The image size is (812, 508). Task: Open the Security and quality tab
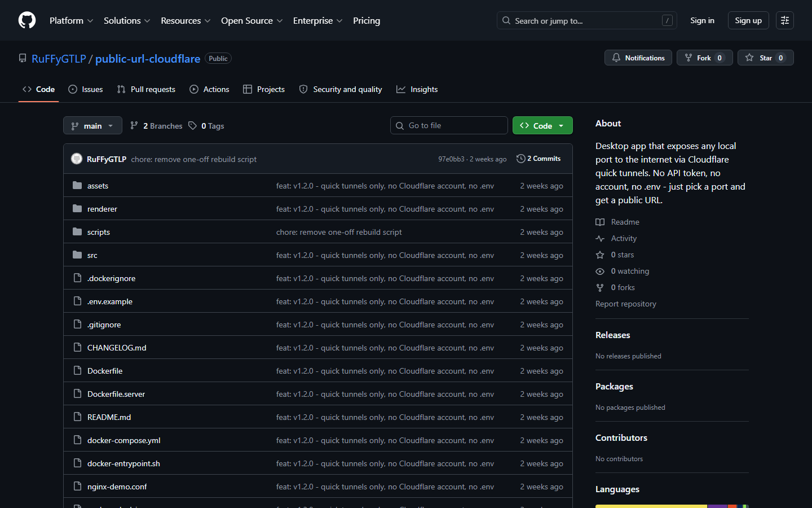[341, 89]
